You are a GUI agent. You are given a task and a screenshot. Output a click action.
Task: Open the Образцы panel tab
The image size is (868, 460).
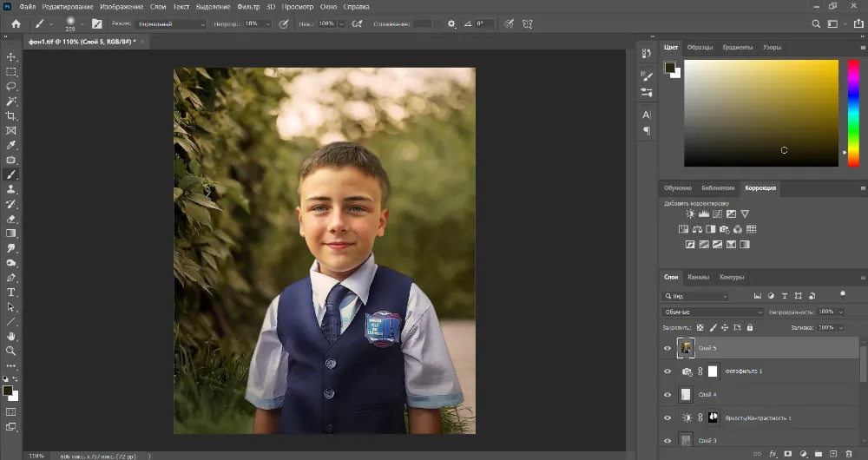700,48
